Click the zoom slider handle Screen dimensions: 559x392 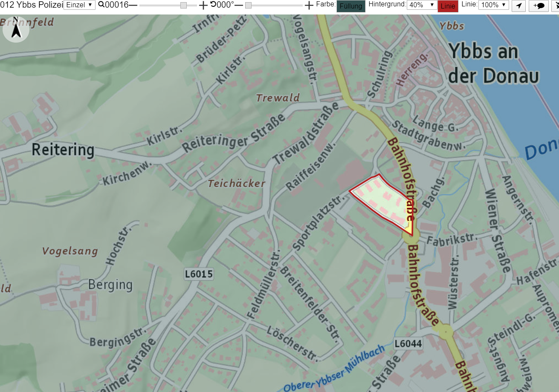pos(183,5)
